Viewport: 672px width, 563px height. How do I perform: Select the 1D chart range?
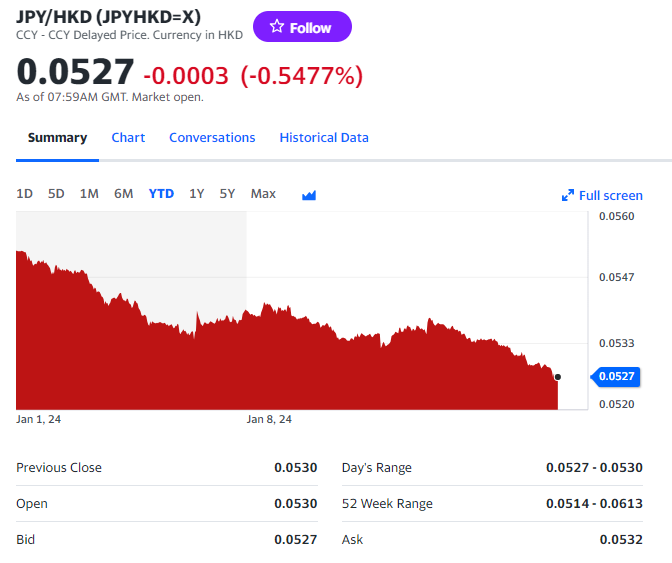tap(25, 194)
